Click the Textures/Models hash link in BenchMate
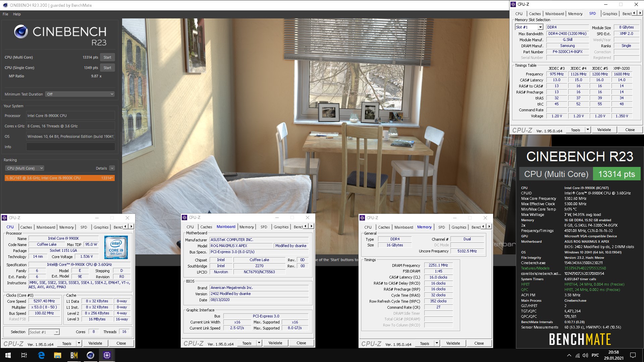Screen dimensions: 644x362 pos(585,268)
